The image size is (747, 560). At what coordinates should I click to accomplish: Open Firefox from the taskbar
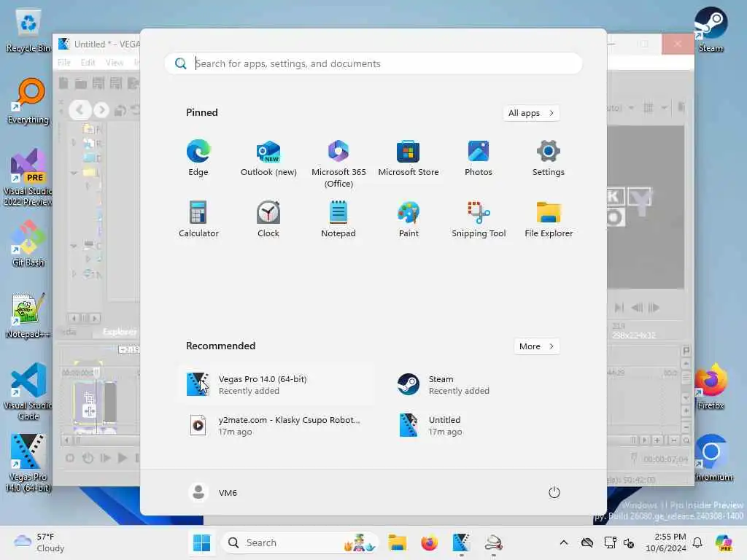point(429,542)
